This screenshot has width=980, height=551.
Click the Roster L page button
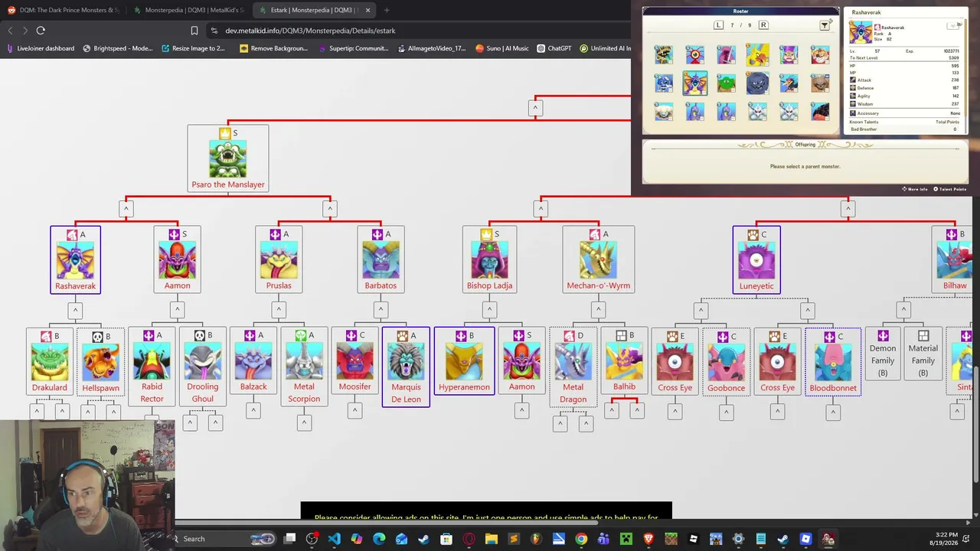pyautogui.click(x=718, y=25)
